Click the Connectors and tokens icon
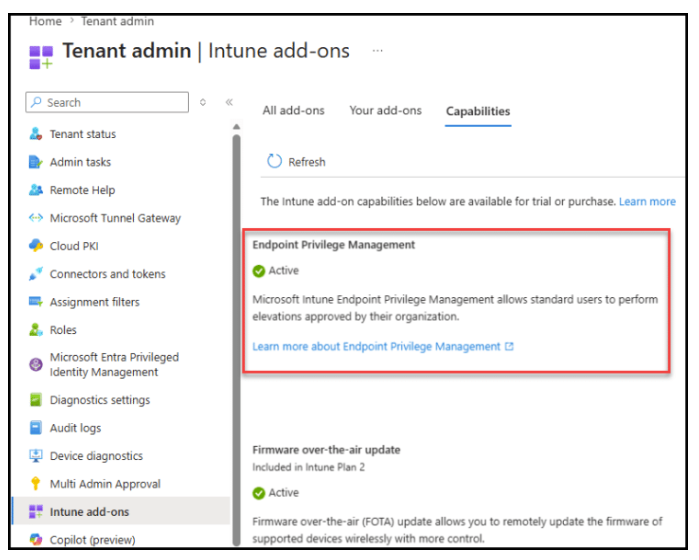The image size is (699, 560). click(x=36, y=274)
